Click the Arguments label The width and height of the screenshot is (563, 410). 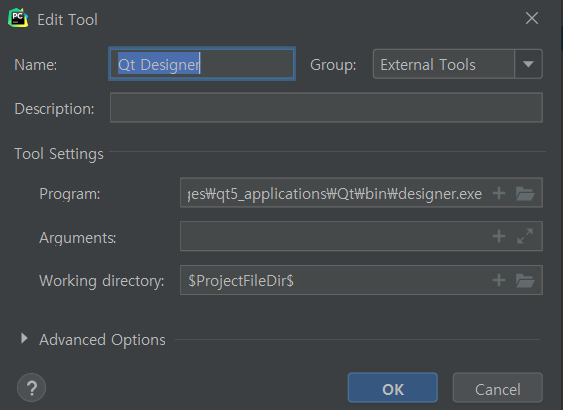78,238
